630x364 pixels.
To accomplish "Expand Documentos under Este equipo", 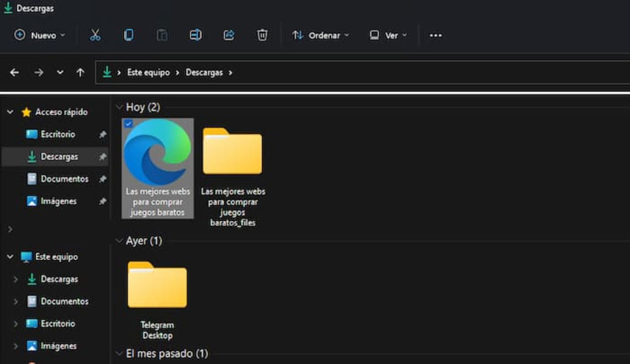I will pyautogui.click(x=16, y=302).
